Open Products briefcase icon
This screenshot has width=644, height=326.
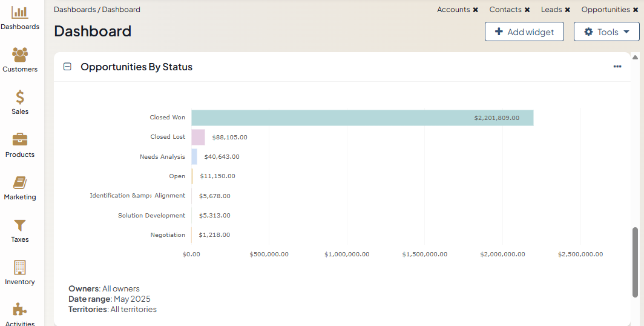pos(20,140)
